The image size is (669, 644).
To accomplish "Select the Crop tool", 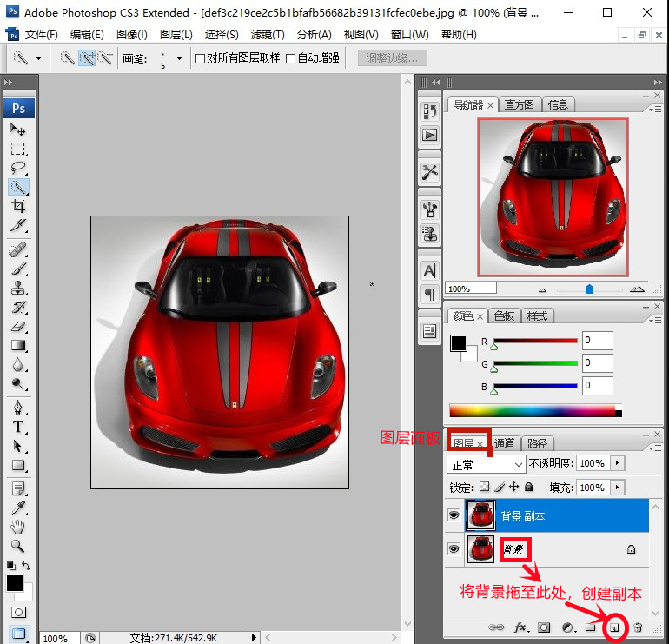I will 18,206.
